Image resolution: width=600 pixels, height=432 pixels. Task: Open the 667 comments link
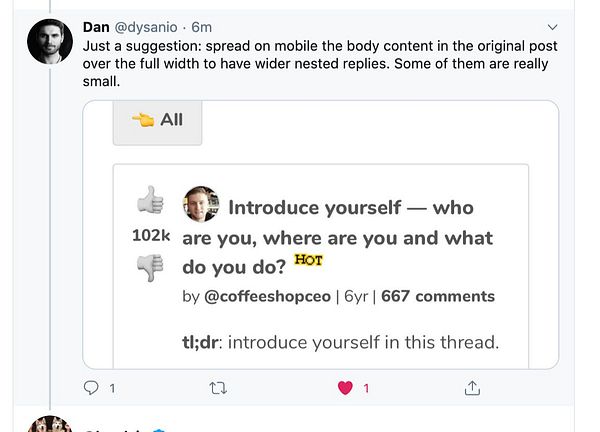(x=437, y=296)
